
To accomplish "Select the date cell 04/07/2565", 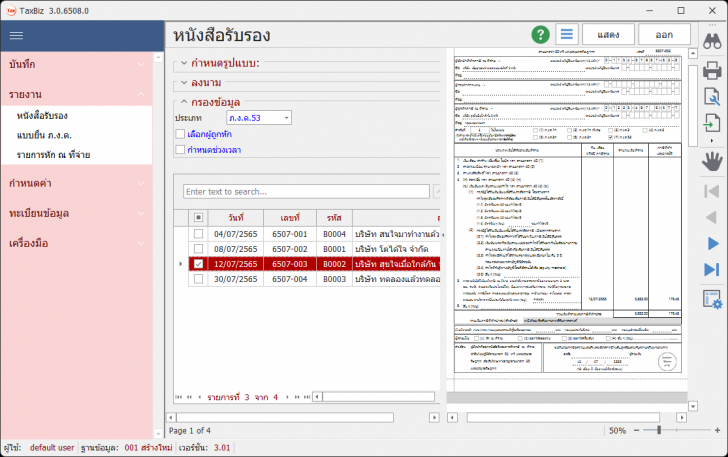I will (235, 234).
